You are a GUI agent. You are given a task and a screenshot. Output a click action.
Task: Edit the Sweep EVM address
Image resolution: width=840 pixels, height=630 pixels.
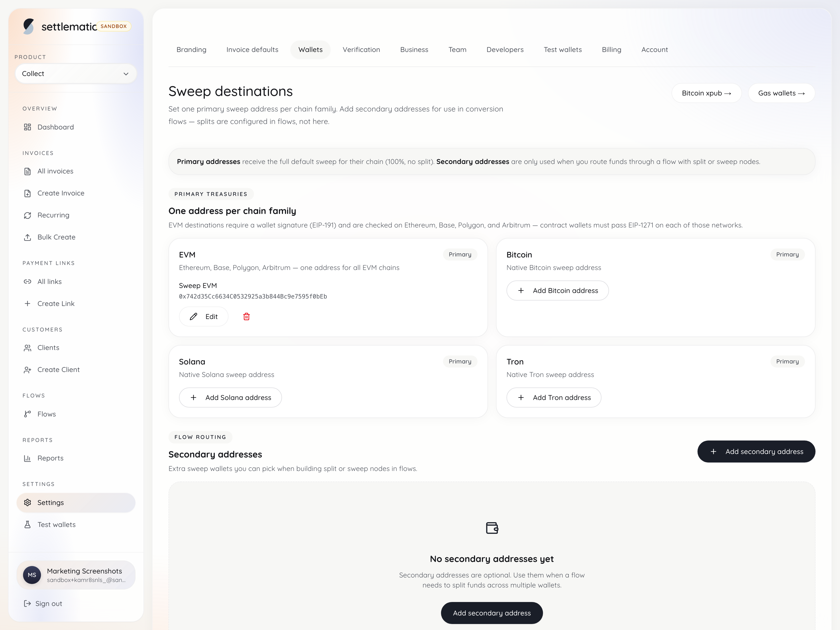click(x=203, y=316)
